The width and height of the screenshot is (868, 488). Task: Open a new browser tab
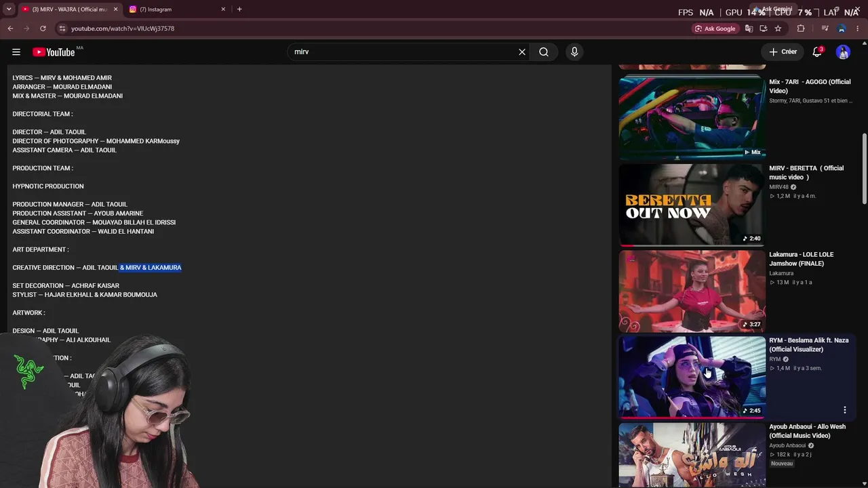click(x=239, y=9)
